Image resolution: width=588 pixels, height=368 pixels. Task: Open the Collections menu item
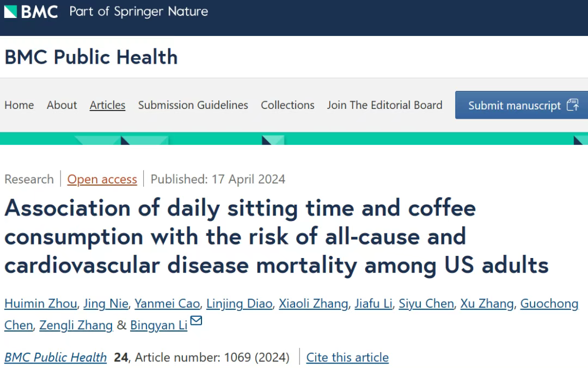(287, 105)
